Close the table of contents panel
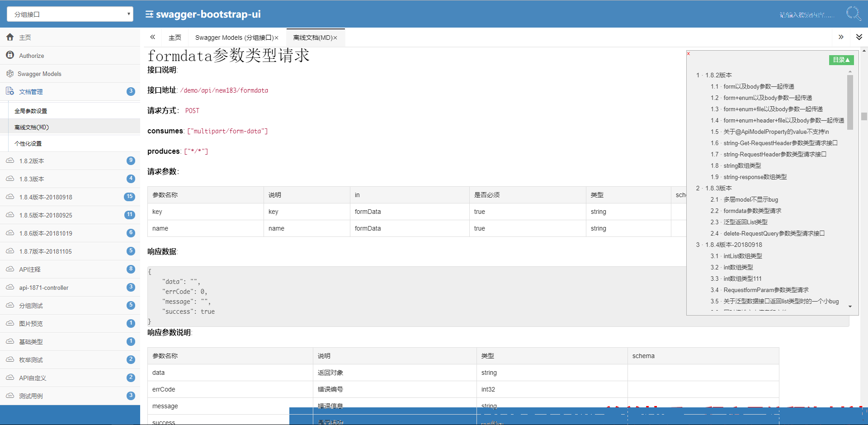 (x=689, y=53)
